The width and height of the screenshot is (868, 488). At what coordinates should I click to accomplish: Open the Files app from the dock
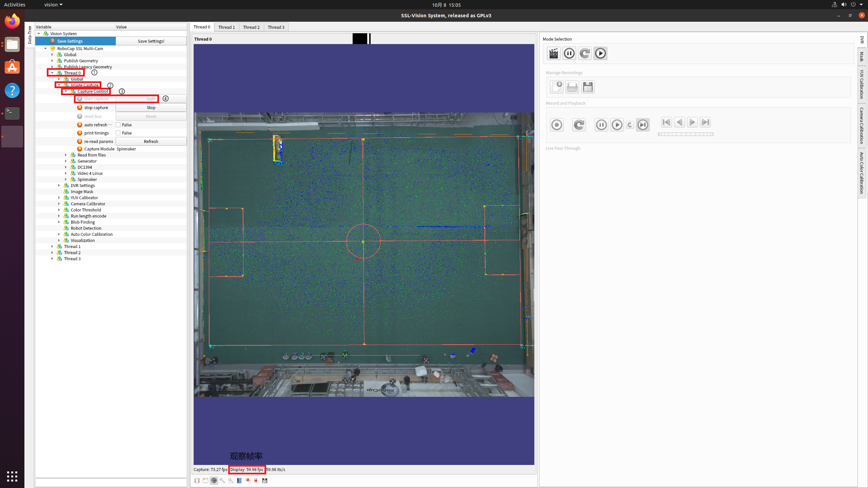[x=12, y=44]
